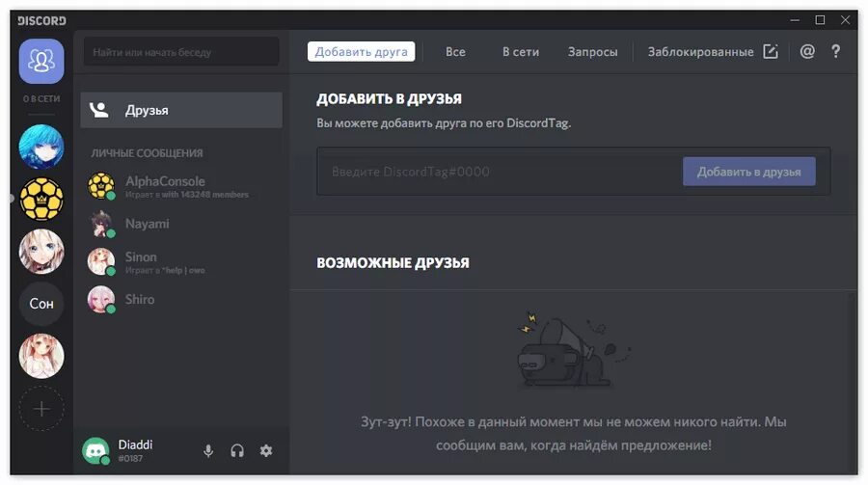This screenshot has width=868, height=485.
Task: Create new group DM icon
Action: pyautogui.click(x=771, y=51)
